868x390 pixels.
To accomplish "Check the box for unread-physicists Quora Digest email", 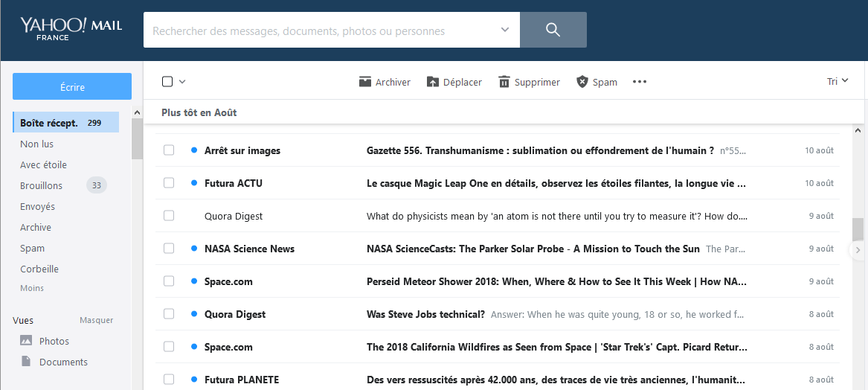I will [169, 216].
